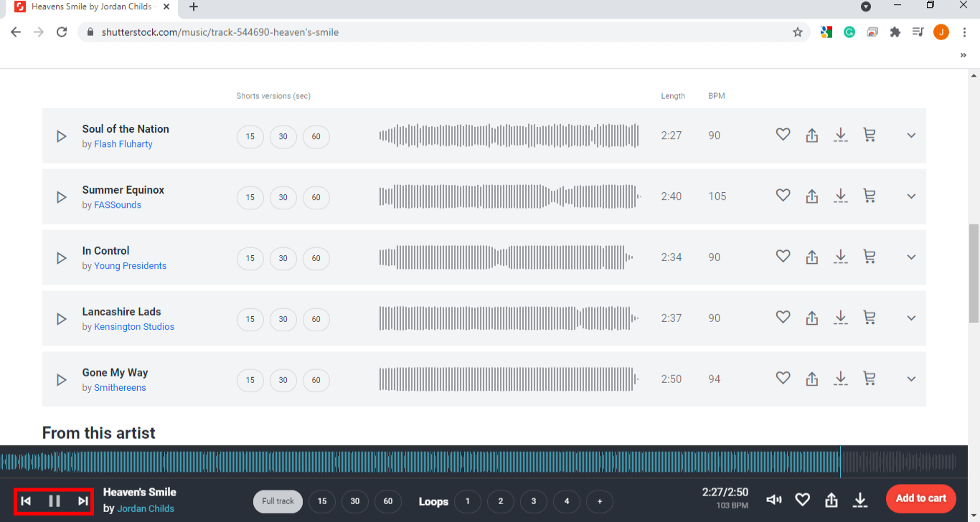Viewport: 980px width, 522px height.
Task: Open Kensington Studios artist link
Action: tap(134, 327)
